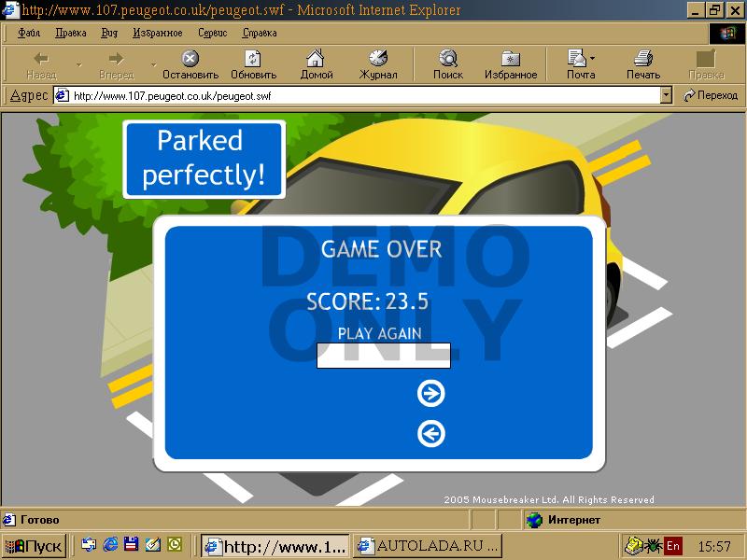Click the right arrow in game panel
Image resolution: width=747 pixels, height=560 pixels.
[x=430, y=394]
